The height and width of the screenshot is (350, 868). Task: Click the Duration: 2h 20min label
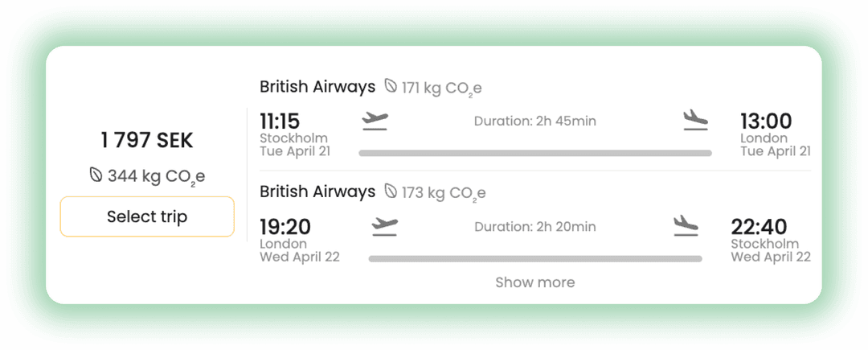[x=535, y=227]
